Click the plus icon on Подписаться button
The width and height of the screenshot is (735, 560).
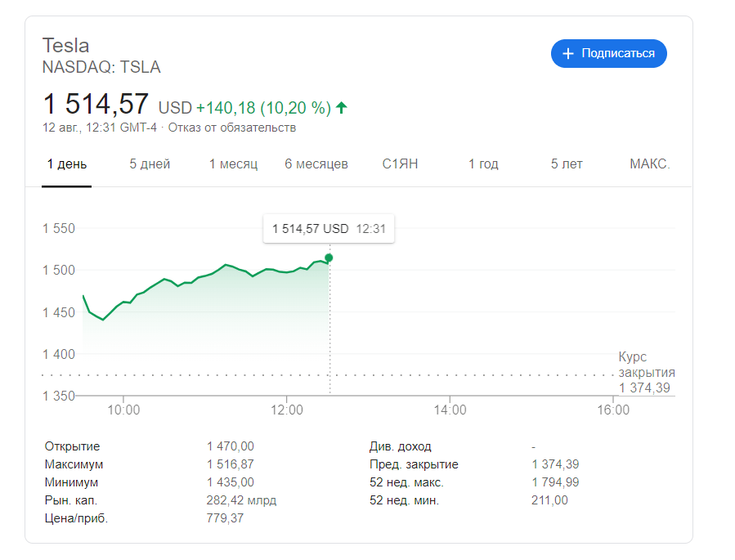567,53
